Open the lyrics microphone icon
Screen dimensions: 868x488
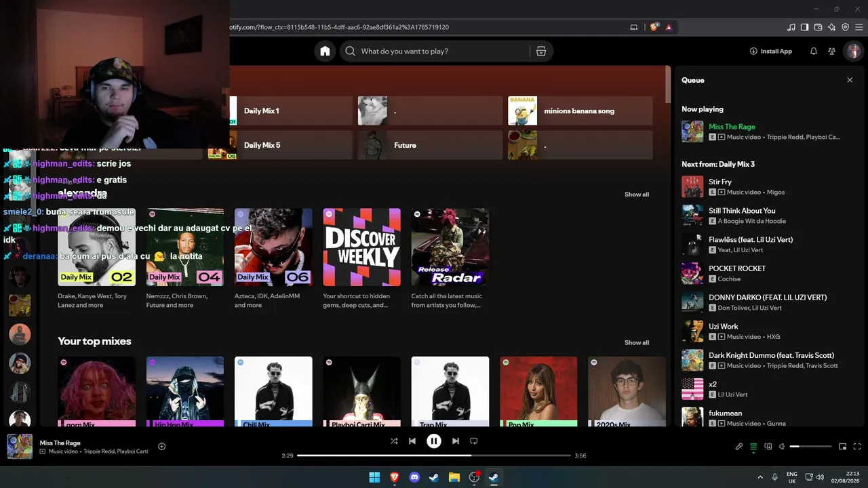point(739,447)
